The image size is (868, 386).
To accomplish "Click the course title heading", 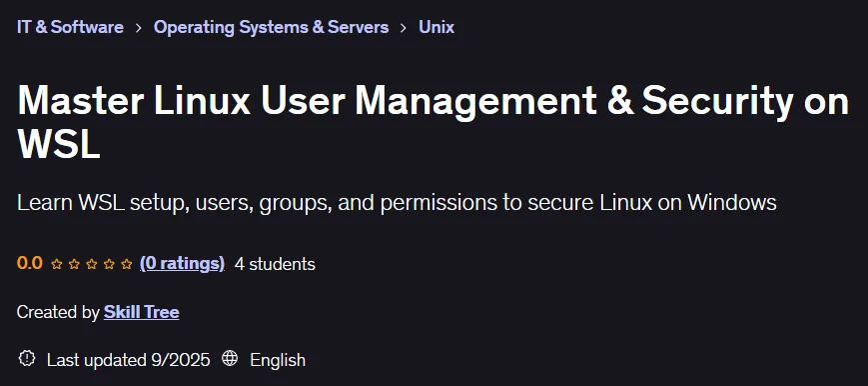I will coord(433,123).
